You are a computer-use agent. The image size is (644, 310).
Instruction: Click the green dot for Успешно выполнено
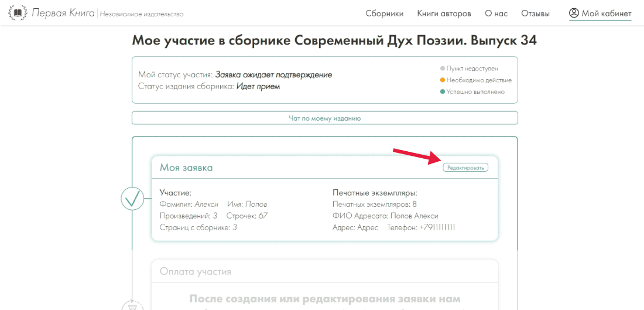[x=443, y=92]
